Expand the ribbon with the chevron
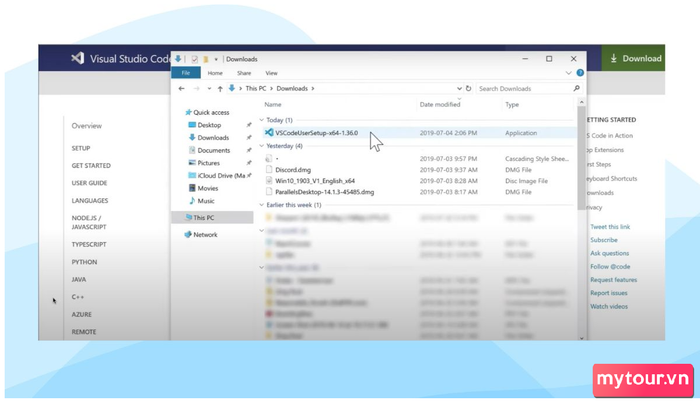This screenshot has width=700, height=405. click(x=568, y=73)
